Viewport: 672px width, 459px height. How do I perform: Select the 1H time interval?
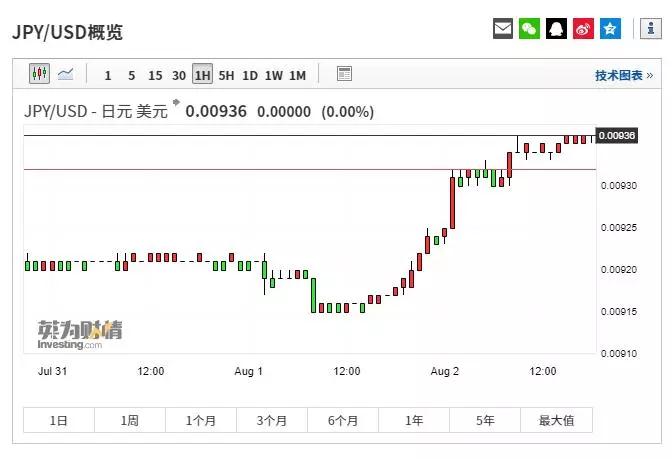pyautogui.click(x=202, y=75)
